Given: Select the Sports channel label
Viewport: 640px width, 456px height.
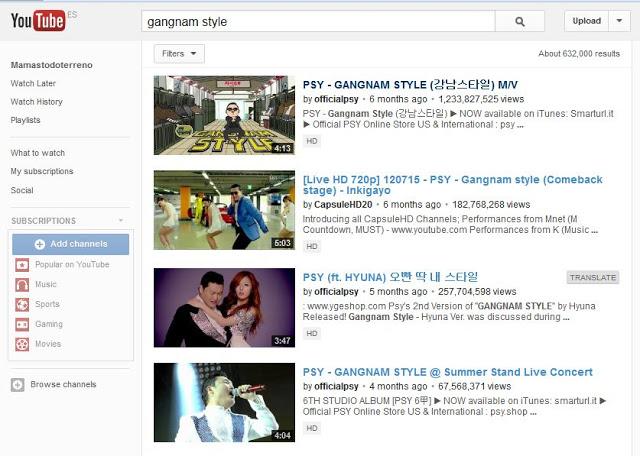Looking at the screenshot, I should [x=47, y=304].
